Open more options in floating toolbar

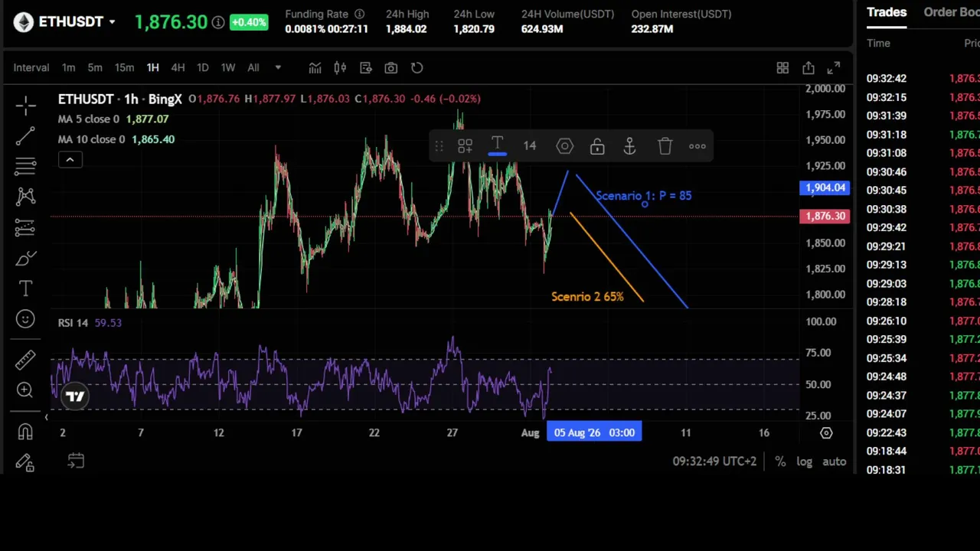697,146
